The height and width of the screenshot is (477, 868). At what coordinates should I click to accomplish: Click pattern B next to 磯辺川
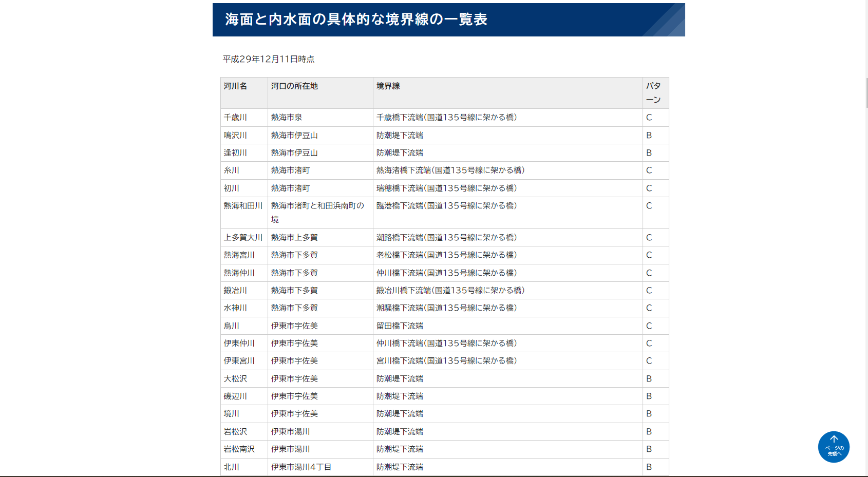[649, 396]
